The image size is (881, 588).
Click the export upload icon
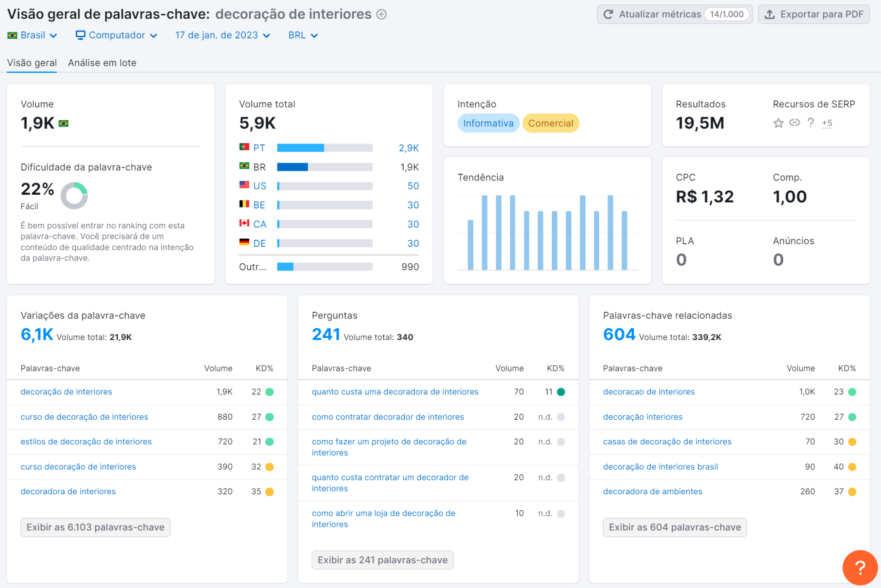[770, 14]
